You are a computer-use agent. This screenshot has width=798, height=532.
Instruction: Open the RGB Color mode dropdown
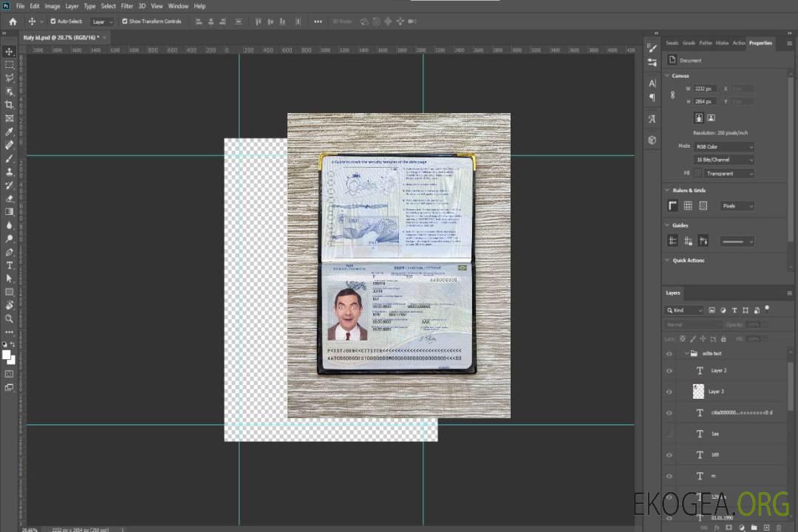tap(724, 146)
